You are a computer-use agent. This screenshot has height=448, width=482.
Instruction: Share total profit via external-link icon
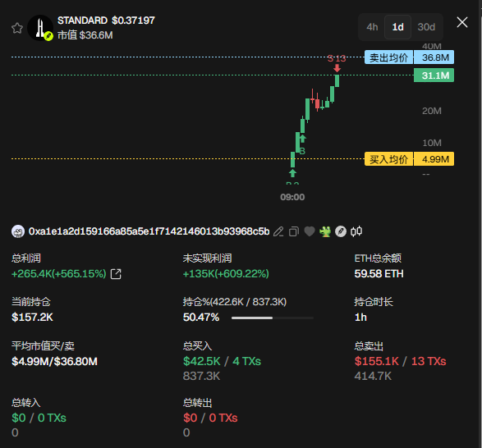(x=116, y=274)
